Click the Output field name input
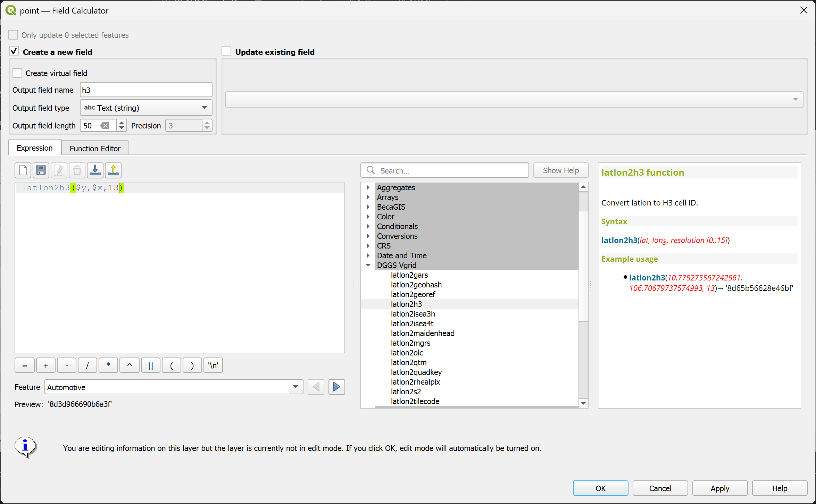Screen dimensions: 816x504 146,90
